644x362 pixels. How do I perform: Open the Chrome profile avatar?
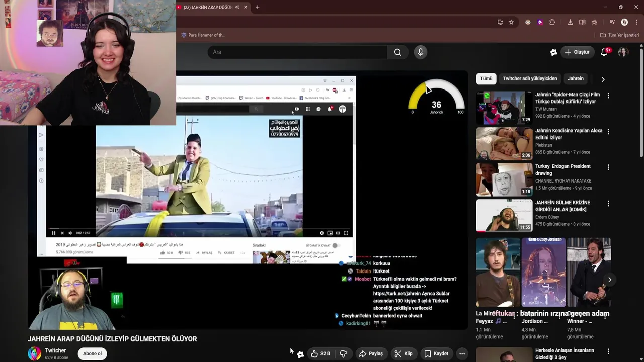(x=624, y=22)
